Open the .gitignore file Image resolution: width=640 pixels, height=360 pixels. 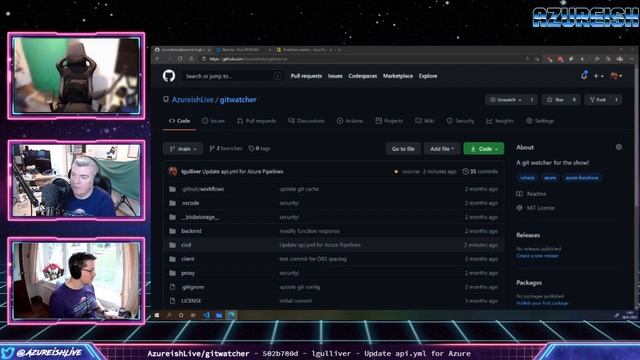pyautogui.click(x=193, y=287)
